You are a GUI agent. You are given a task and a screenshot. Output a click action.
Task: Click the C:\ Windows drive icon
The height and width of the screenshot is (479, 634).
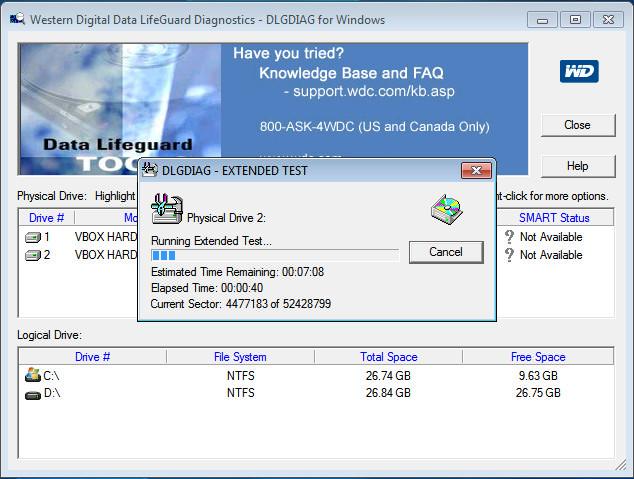point(32,375)
